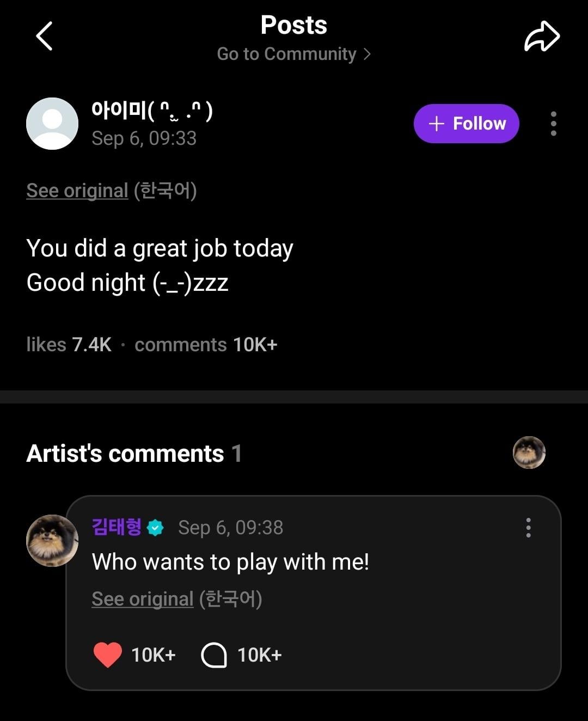Open the post author's default avatar
The width and height of the screenshot is (588, 721).
coord(52,124)
